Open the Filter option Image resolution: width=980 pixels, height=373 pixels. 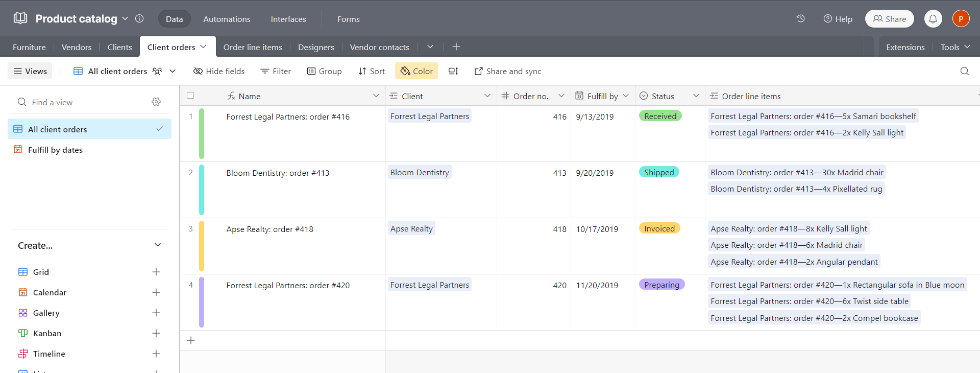point(276,71)
